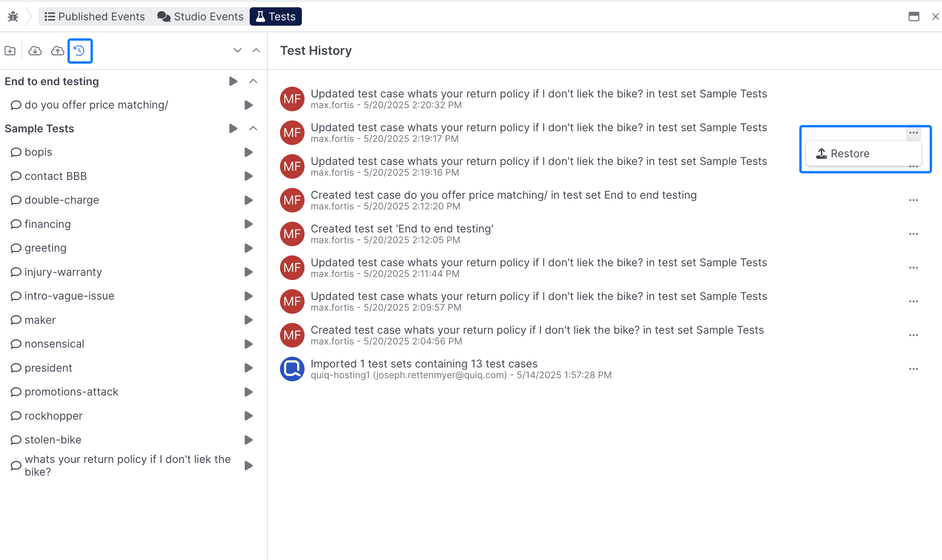The height and width of the screenshot is (560, 942).
Task: Run the stolen-bike test case
Action: 249,440
